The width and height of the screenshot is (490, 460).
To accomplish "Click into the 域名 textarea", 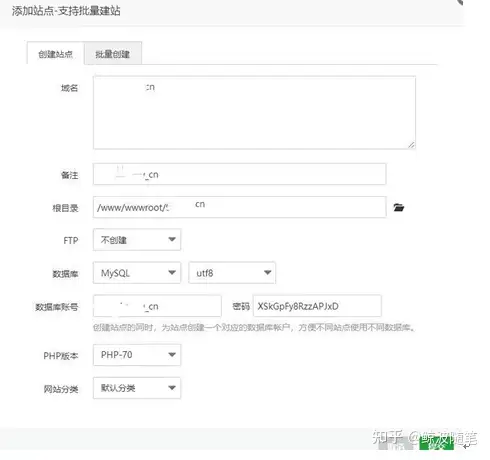I will click(254, 113).
